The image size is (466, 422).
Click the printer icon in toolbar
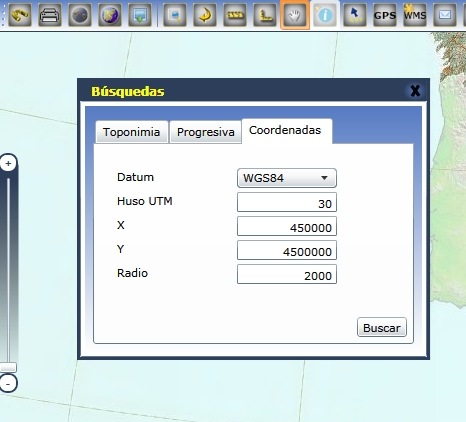point(50,15)
